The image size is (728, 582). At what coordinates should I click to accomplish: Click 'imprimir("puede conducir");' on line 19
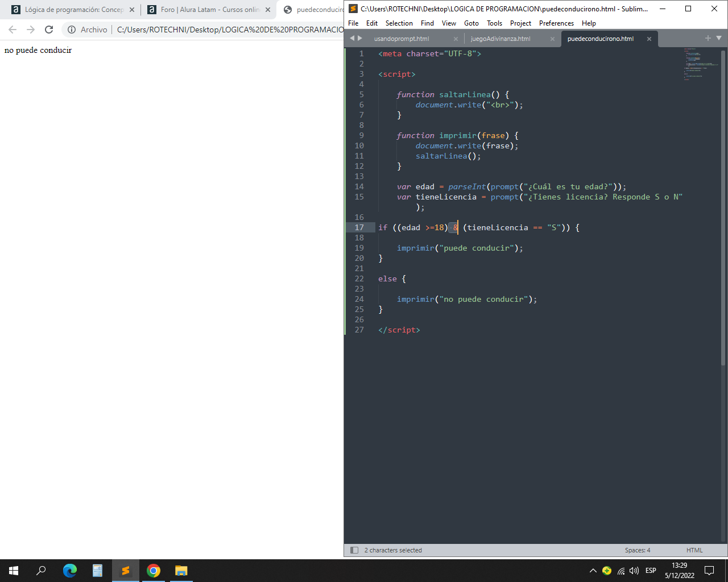[x=460, y=248]
